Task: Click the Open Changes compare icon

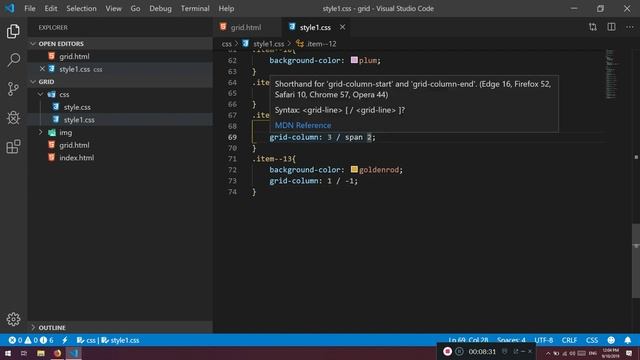Action: tap(593, 27)
